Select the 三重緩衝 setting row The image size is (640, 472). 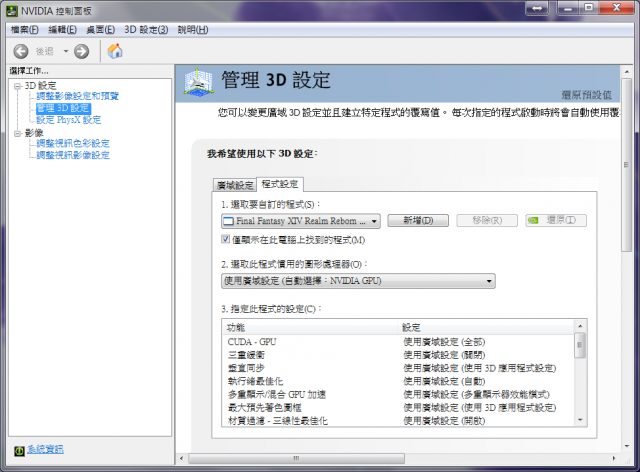398,355
